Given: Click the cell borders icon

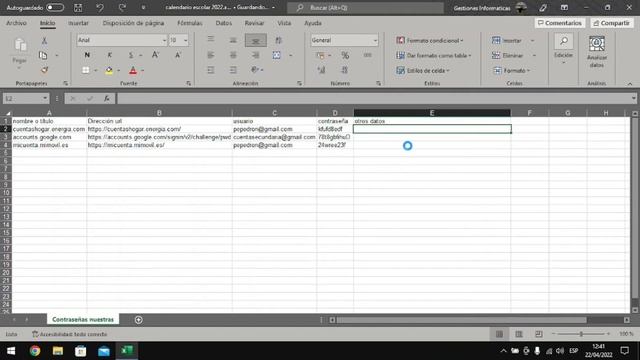Looking at the screenshot, I should point(86,70).
